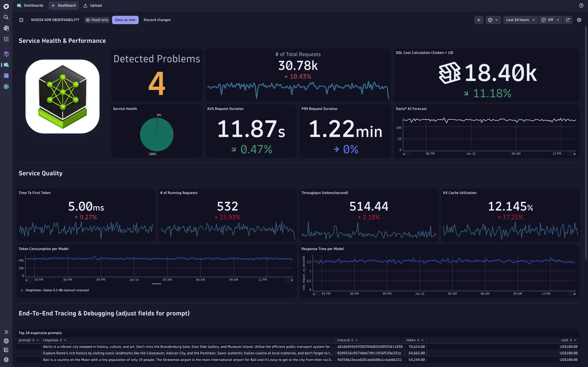Image resolution: width=588 pixels, height=367 pixels.
Task: Pan Token Consumption chart left arrow
Action: click(26, 280)
